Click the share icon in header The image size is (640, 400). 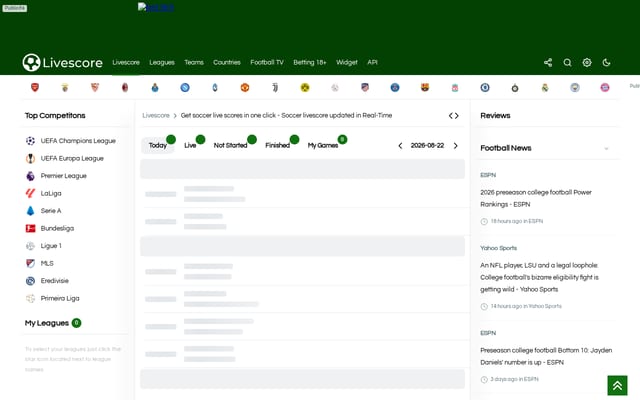pyautogui.click(x=548, y=62)
